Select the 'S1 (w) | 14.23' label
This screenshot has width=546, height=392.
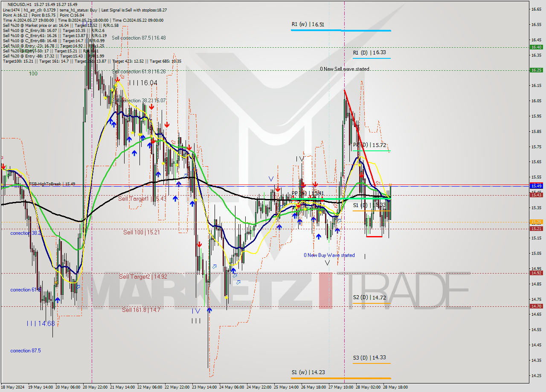tap(308, 372)
